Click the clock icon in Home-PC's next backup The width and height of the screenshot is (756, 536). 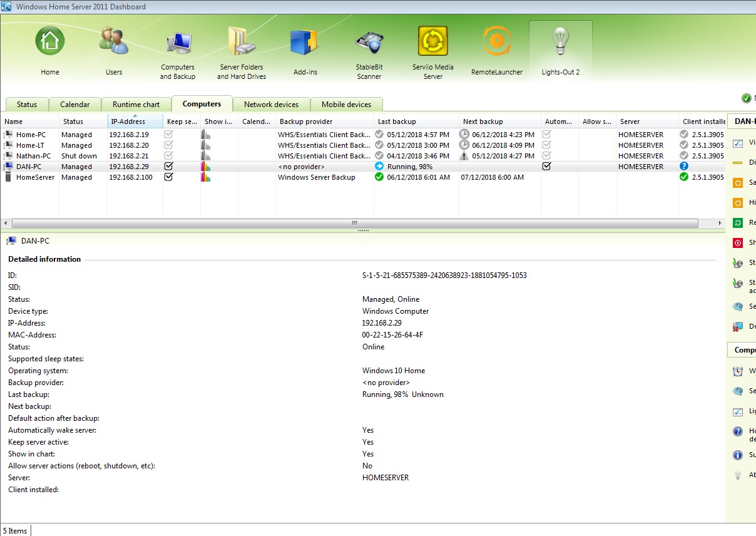point(464,135)
